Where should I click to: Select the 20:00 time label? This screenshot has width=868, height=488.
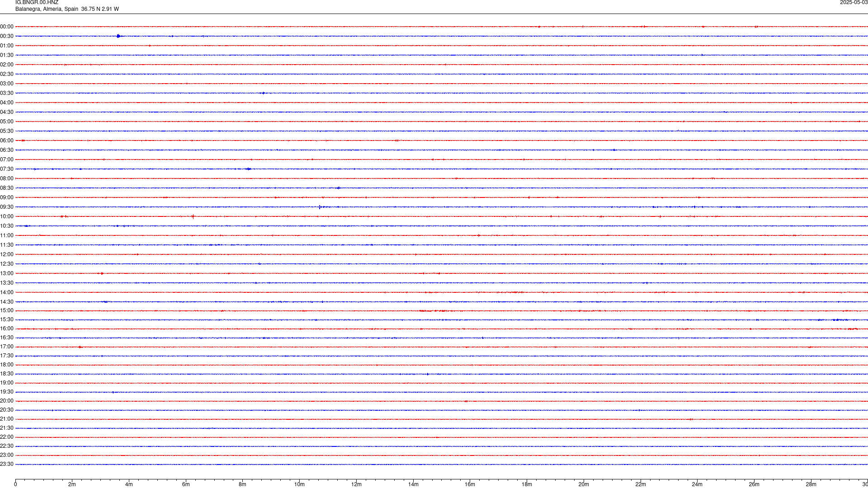click(x=7, y=401)
